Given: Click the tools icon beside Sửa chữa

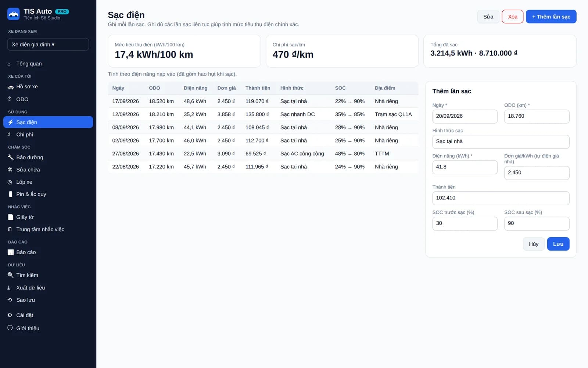Looking at the screenshot, I should [10, 170].
